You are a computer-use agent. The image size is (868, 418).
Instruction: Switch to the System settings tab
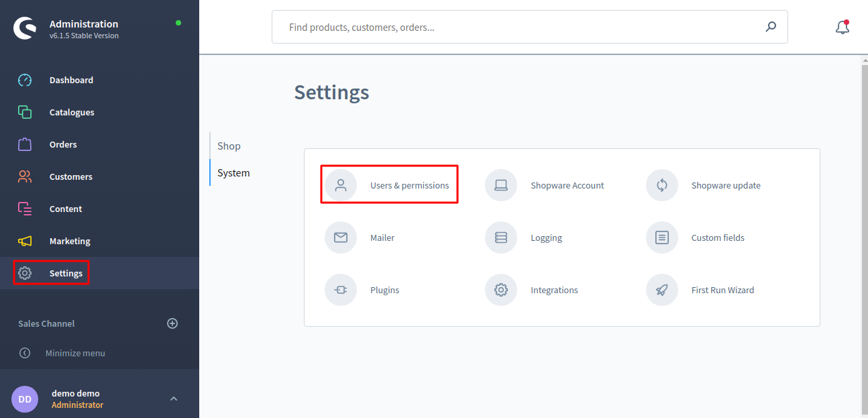[x=233, y=172]
